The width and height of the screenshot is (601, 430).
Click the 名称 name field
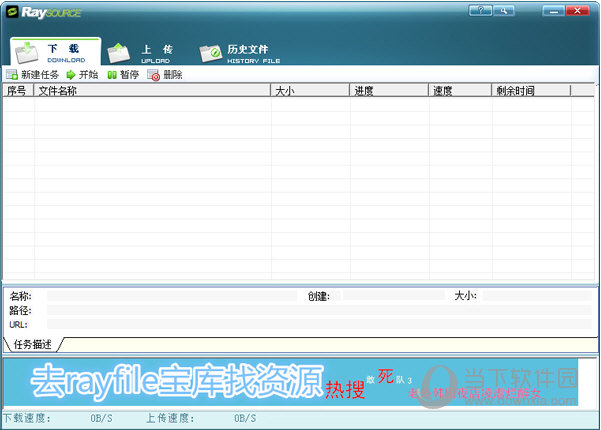click(172, 295)
